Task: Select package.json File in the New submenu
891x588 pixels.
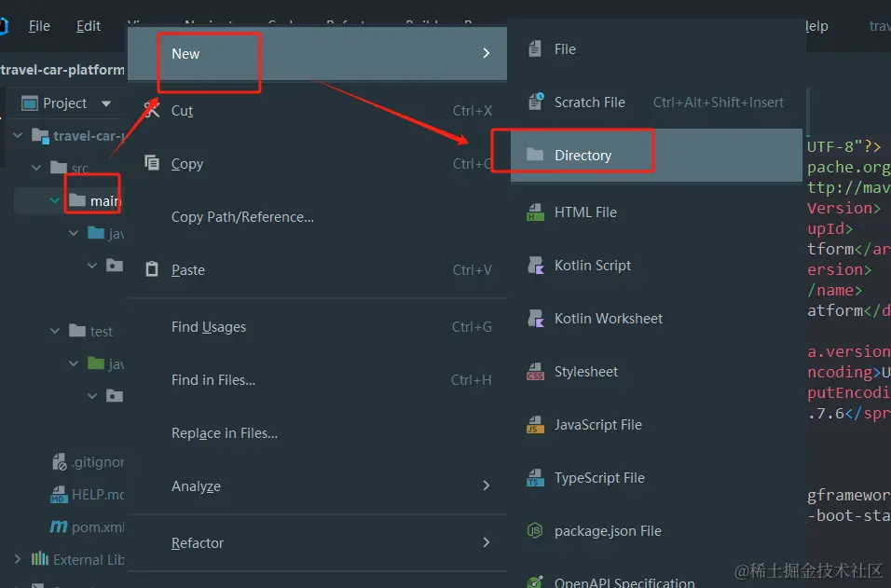Action: pos(656,530)
